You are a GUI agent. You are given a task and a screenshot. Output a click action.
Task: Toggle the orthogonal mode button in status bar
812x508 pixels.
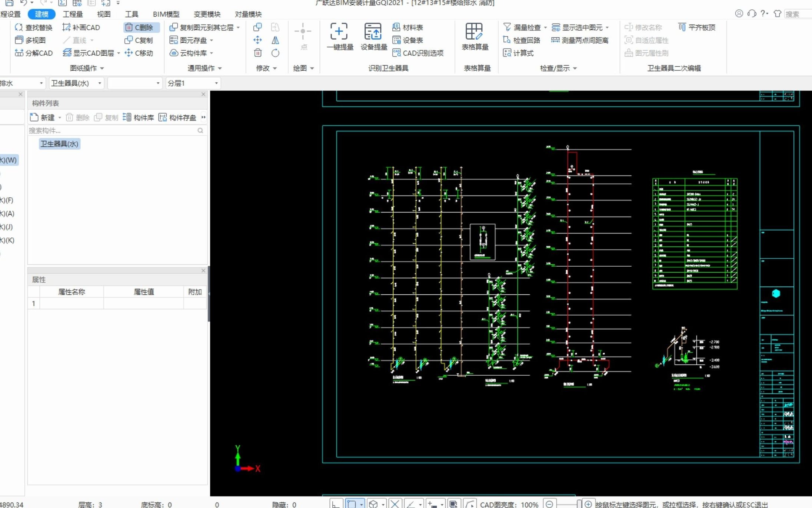(x=336, y=504)
